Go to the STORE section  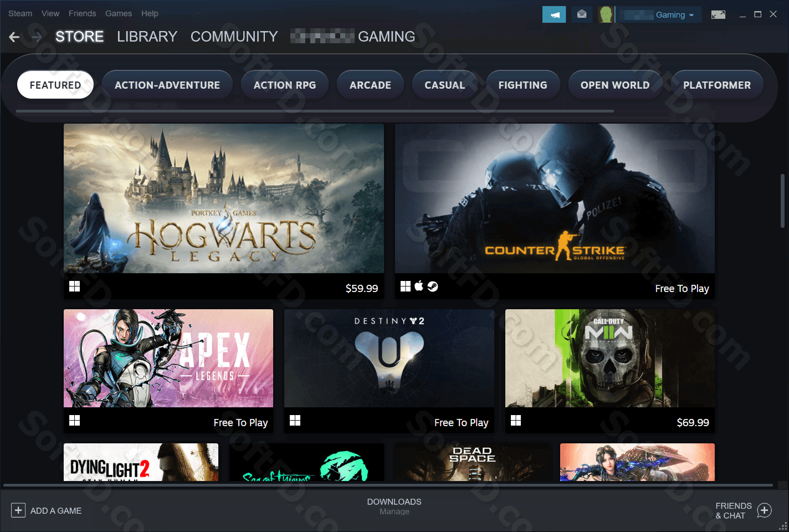[x=79, y=37]
